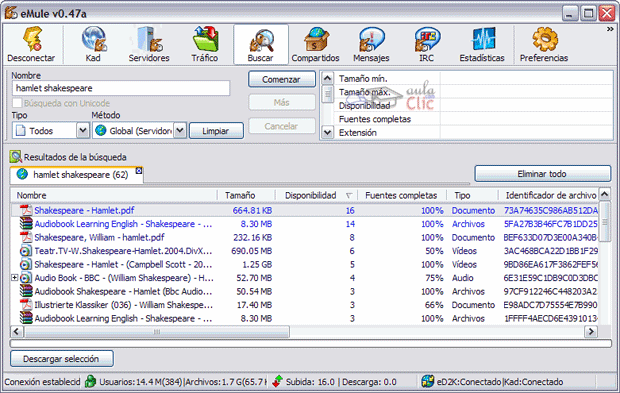620x393 pixels.
Task: Sort by Fuentes completas column header
Action: tap(402, 195)
